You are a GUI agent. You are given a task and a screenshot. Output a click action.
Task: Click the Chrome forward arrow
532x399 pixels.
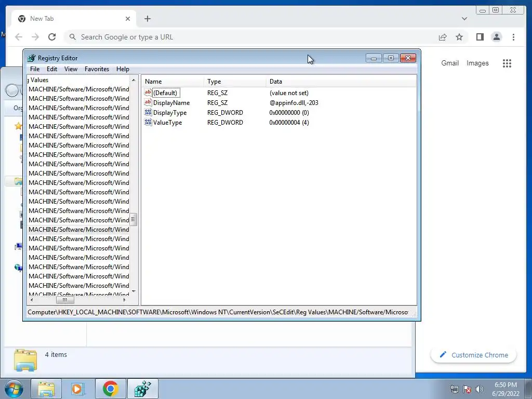[x=35, y=37]
